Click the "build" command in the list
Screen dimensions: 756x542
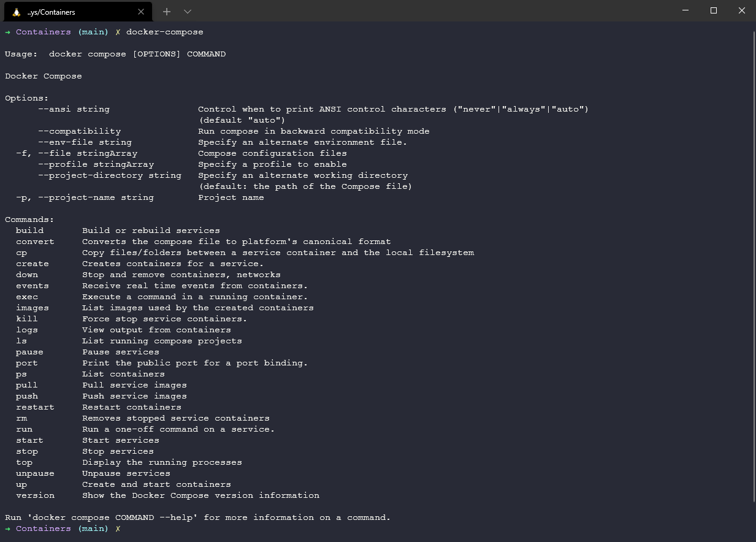(x=29, y=231)
